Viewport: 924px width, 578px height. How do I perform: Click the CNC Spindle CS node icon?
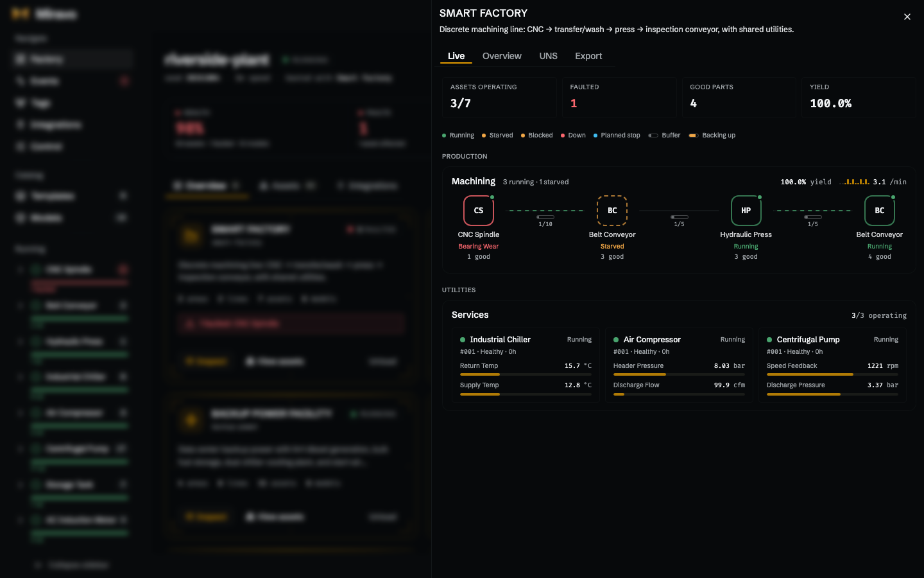point(479,211)
